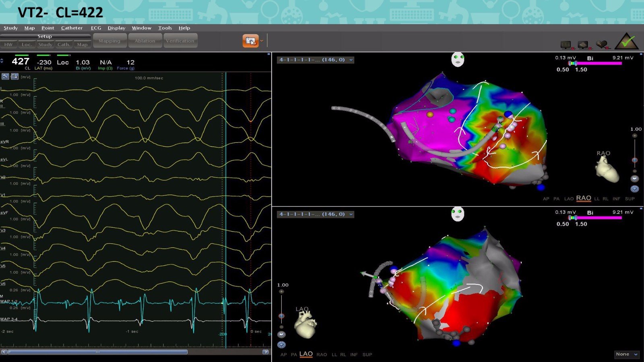The image size is (644, 362).
Task: Click the add ECG channel icon
Action: coord(14,76)
